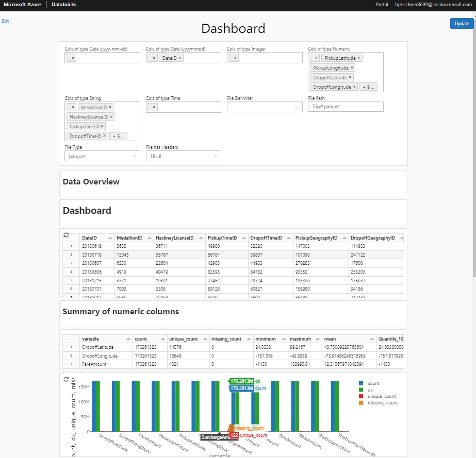Expand the +5 more String columns
This screenshot has width=476, height=458.
tap(119, 136)
